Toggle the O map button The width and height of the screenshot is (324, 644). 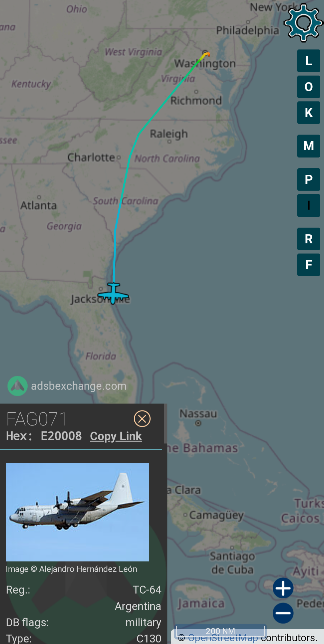point(308,87)
